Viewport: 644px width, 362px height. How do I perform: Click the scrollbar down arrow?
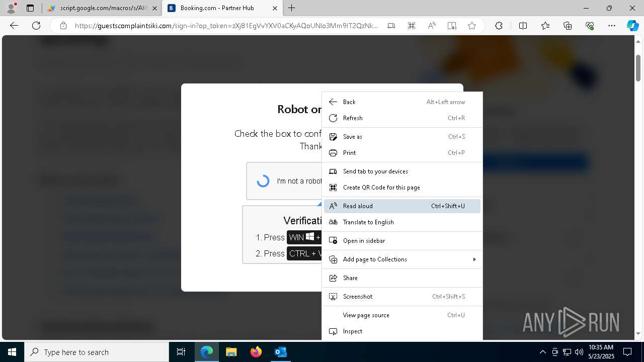pos(638,334)
